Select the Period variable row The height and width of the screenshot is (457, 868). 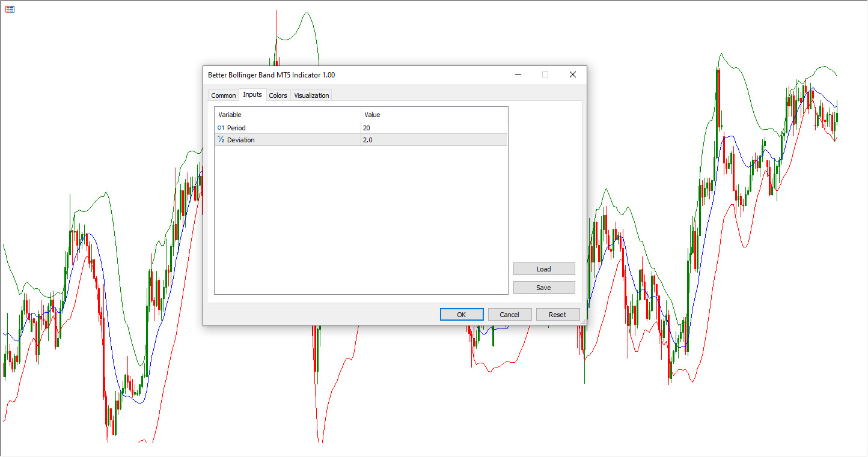(x=289, y=128)
